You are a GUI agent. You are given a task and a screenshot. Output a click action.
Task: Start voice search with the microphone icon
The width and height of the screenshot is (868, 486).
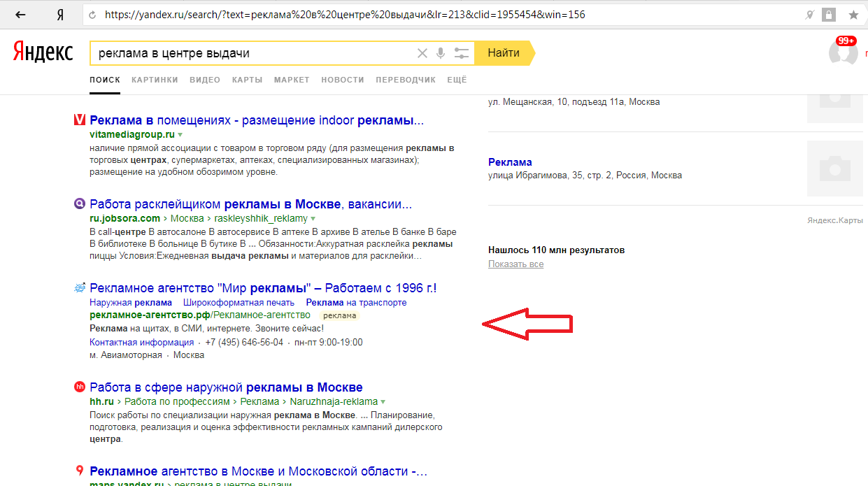(x=441, y=53)
